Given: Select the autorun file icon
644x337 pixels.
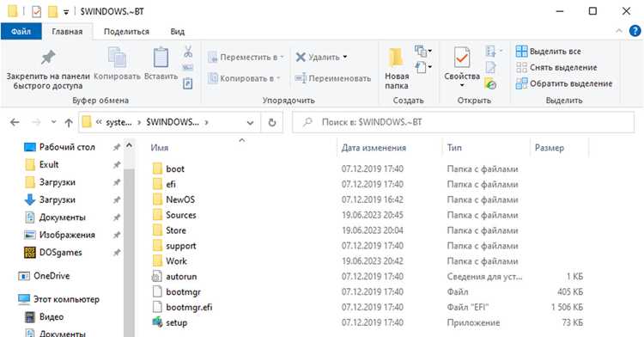Looking at the screenshot, I should (x=157, y=276).
